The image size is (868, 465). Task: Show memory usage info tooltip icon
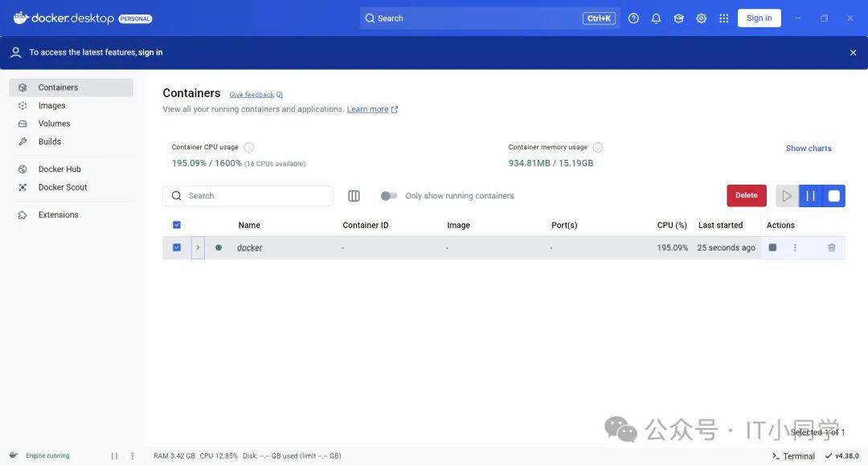(x=598, y=147)
